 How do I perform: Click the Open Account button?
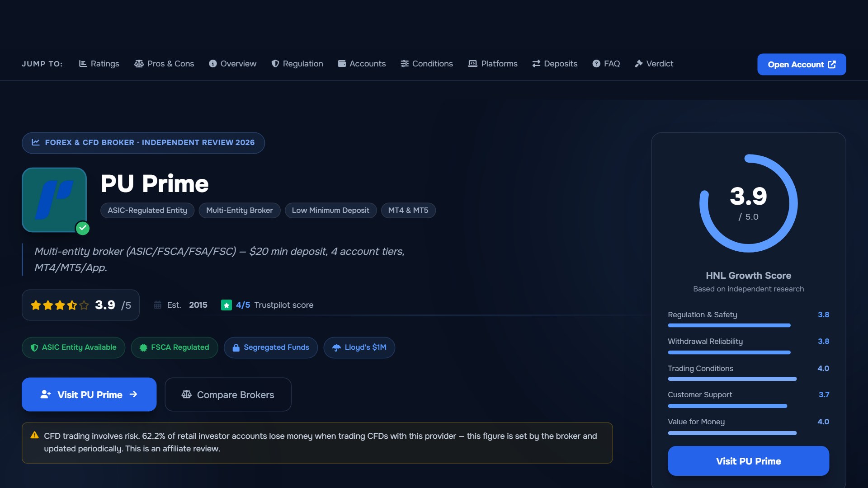802,65
